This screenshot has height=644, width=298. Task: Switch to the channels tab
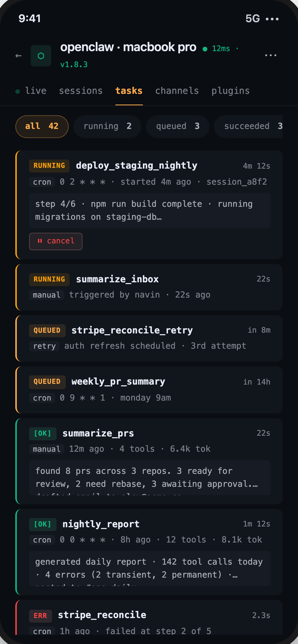pyautogui.click(x=177, y=91)
